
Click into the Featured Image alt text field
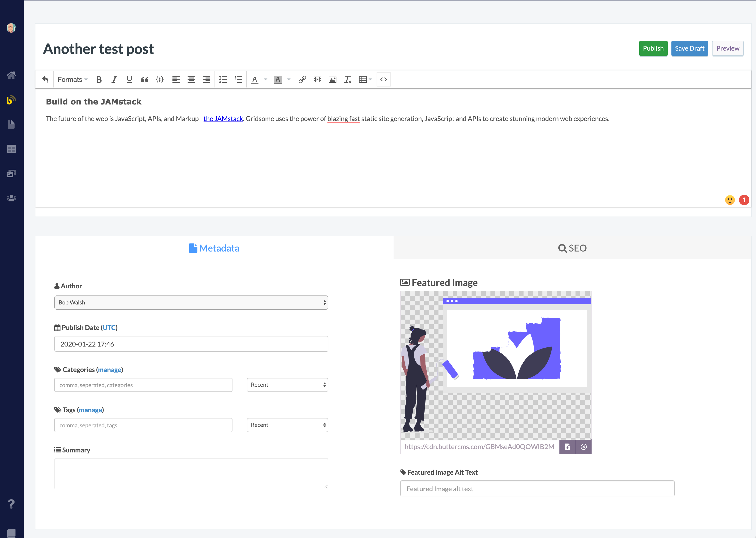[x=537, y=489]
